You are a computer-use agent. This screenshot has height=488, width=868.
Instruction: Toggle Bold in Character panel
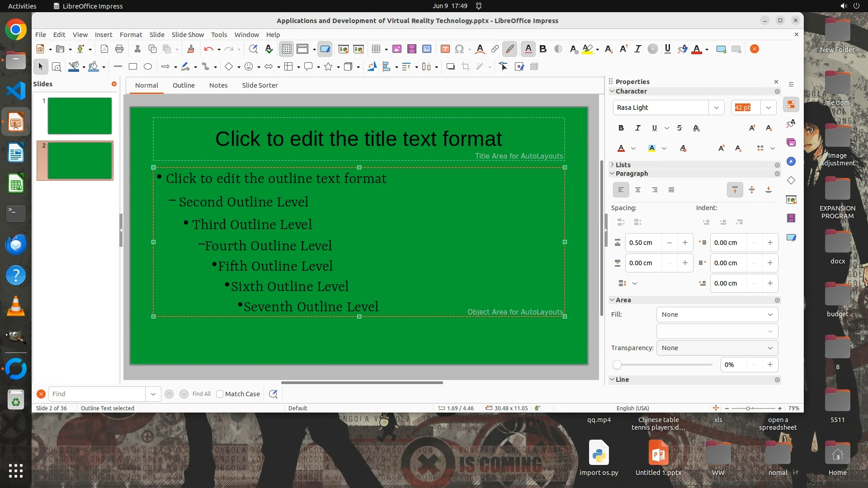tap(621, 128)
